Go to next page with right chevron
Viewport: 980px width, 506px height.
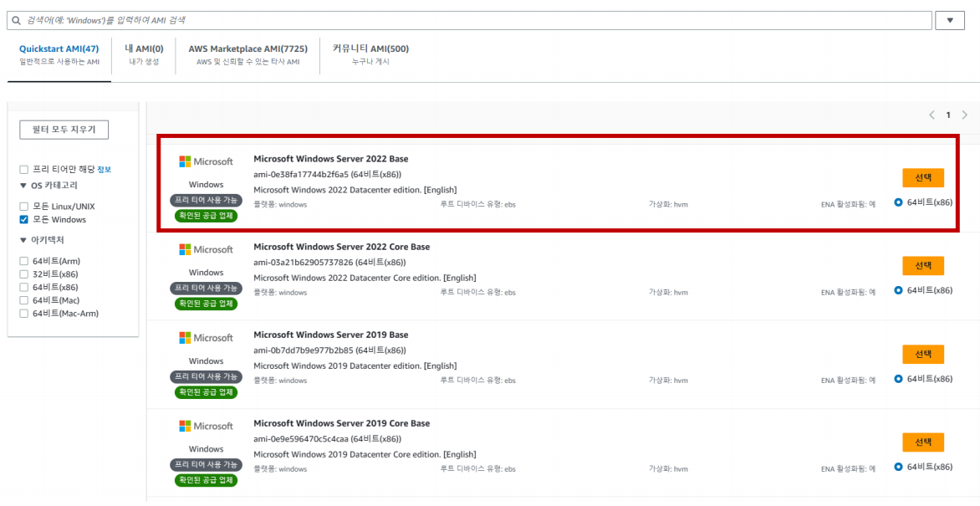click(964, 115)
